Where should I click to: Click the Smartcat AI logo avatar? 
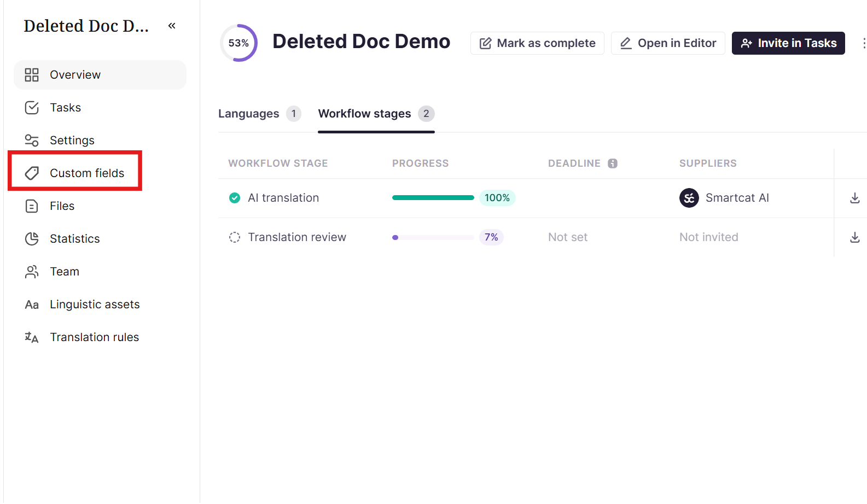pyautogui.click(x=689, y=198)
